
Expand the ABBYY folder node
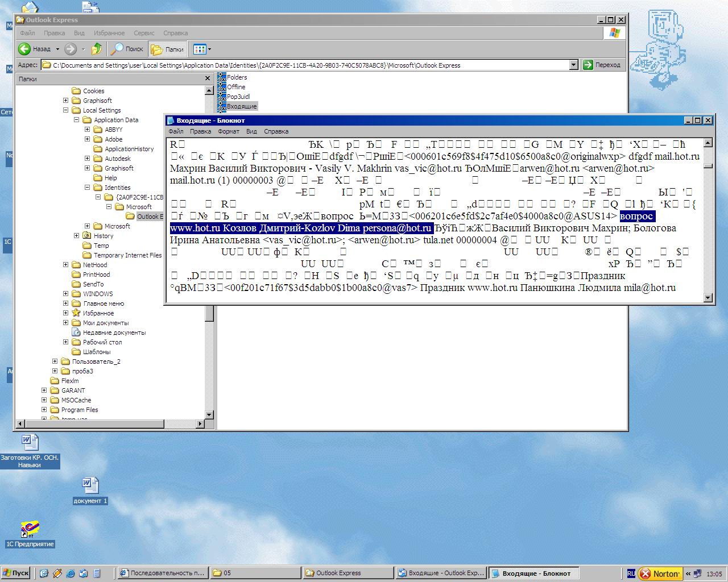click(x=87, y=130)
